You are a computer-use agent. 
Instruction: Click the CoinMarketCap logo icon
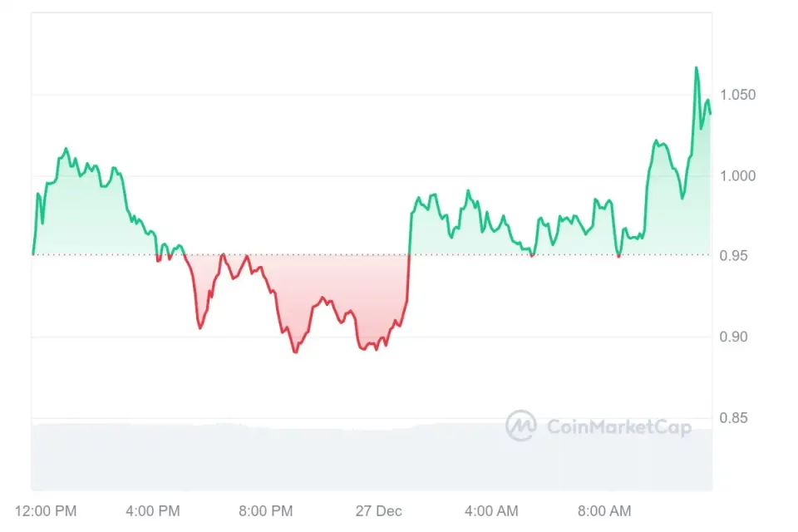521,426
